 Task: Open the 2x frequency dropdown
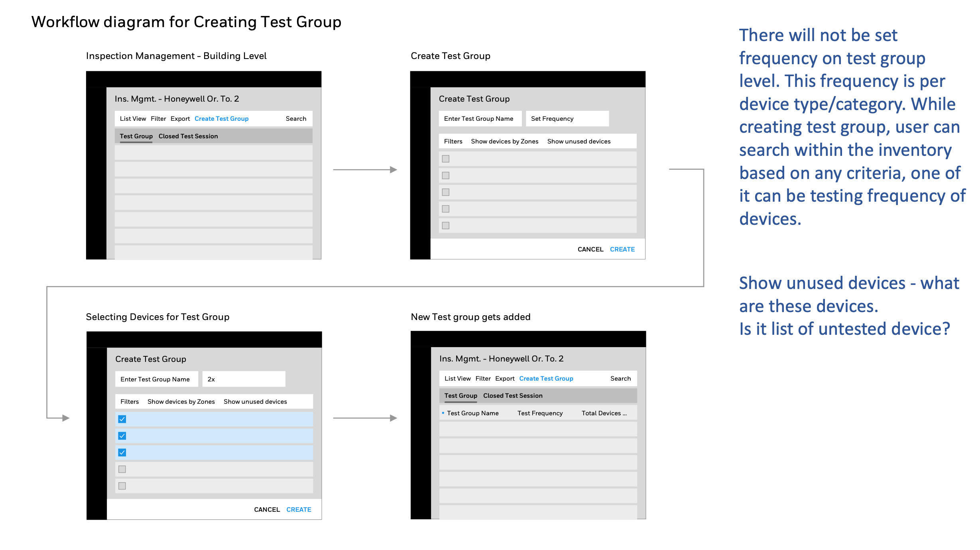(x=244, y=379)
